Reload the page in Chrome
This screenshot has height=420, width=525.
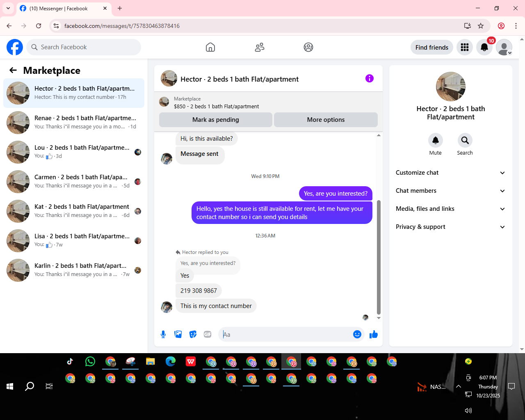(39, 26)
